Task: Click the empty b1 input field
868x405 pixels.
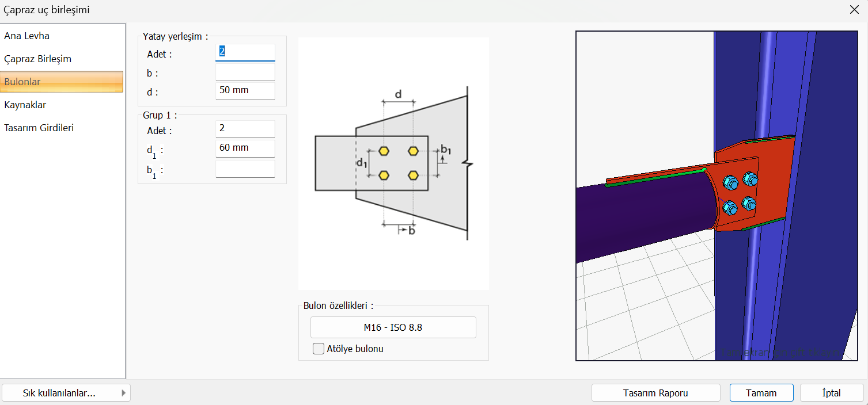Action: 245,169
